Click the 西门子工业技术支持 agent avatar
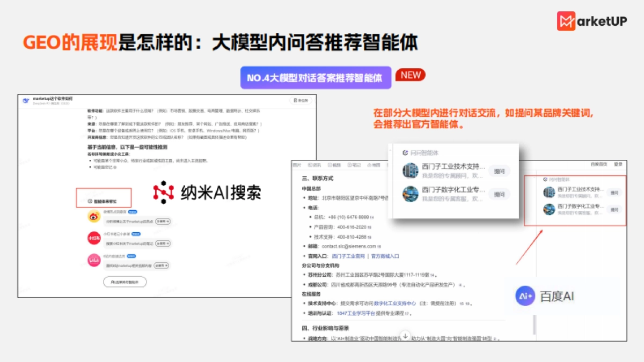Viewport: 644px width, 362px height. [x=410, y=171]
